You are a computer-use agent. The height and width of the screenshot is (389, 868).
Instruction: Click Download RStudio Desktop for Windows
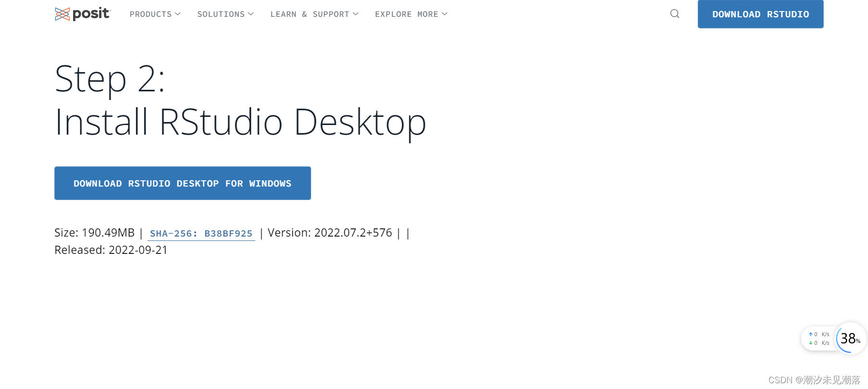[183, 183]
